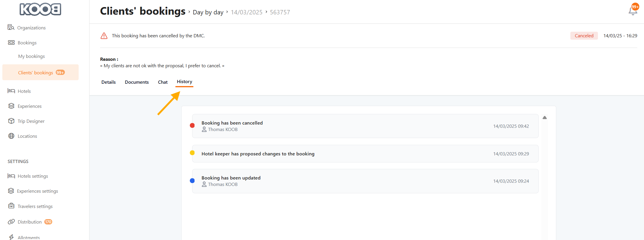Expand the Bookings sidebar section
Image resolution: width=644 pixels, height=240 pixels.
[27, 43]
